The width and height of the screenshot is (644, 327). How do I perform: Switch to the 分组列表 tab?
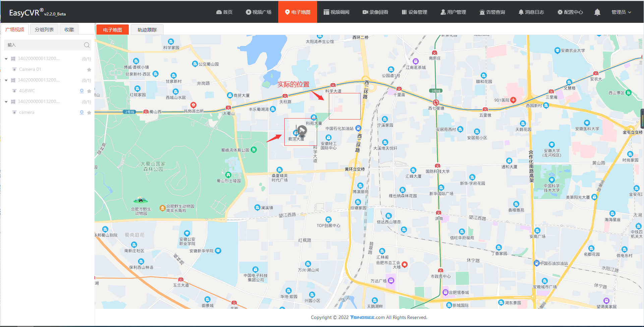[44, 30]
